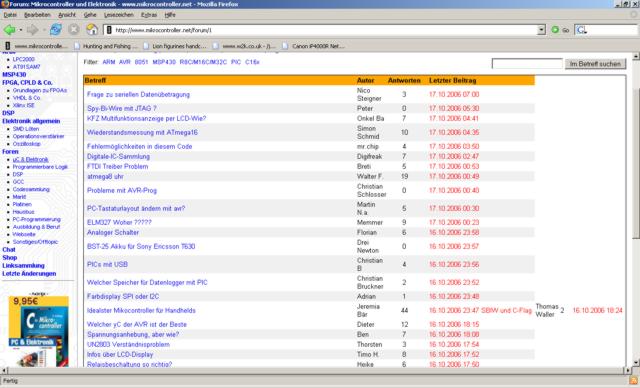The height and width of the screenshot is (388, 640).
Task: Open thread 'Frage zu seriellen Datenübetragung'
Action: (138, 94)
